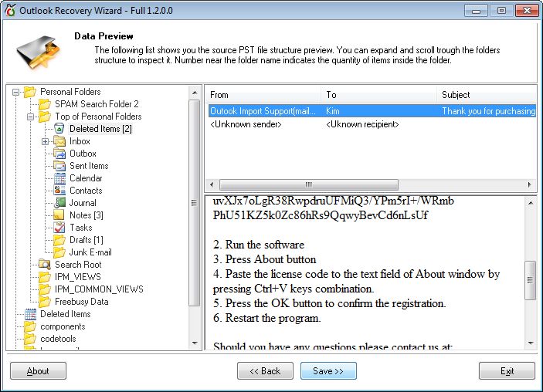The width and height of the screenshot is (543, 392).
Task: Maximize the Outlook Recovery Wizard window
Action: click(x=501, y=11)
